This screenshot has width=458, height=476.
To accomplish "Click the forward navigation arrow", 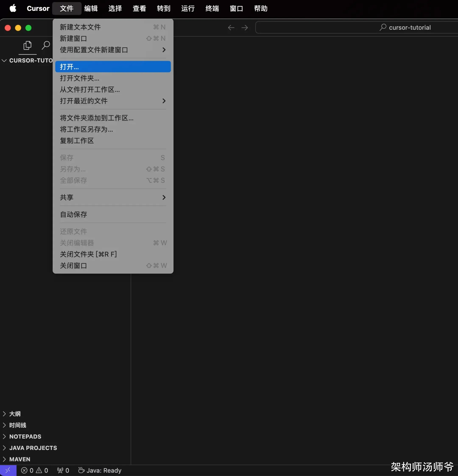I will tap(244, 28).
